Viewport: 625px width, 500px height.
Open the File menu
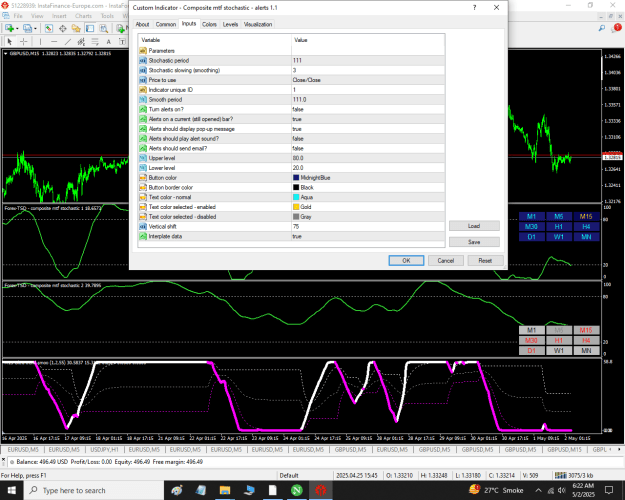tap(18, 16)
